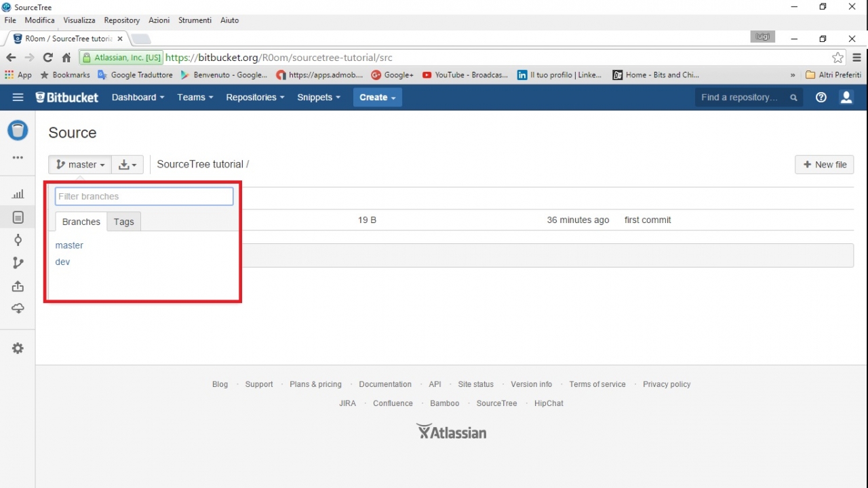Open repository Settings gear icon
The image size is (868, 488).
point(18,348)
